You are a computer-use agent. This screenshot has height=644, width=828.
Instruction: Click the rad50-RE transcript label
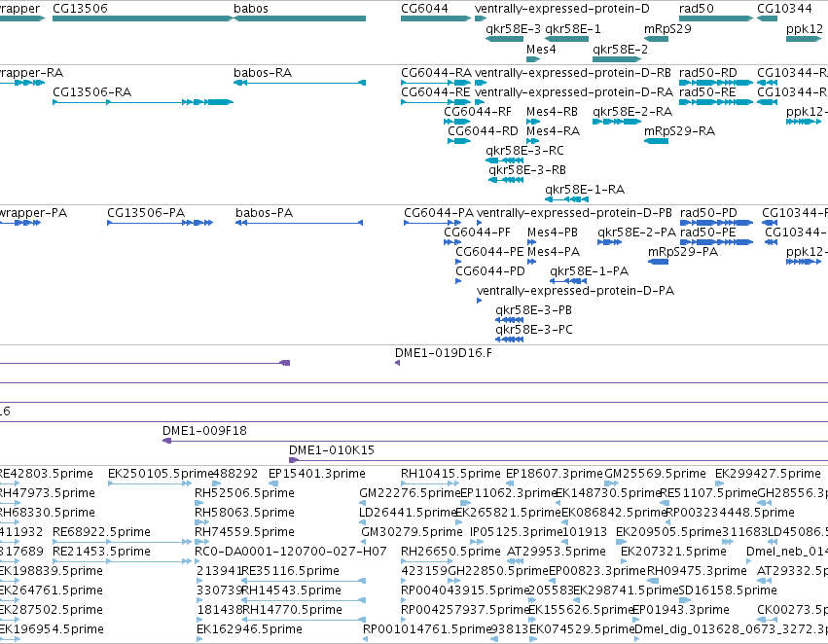coord(707,92)
